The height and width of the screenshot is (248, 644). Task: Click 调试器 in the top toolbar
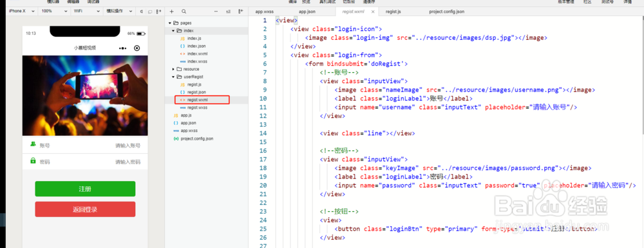(93, 2)
